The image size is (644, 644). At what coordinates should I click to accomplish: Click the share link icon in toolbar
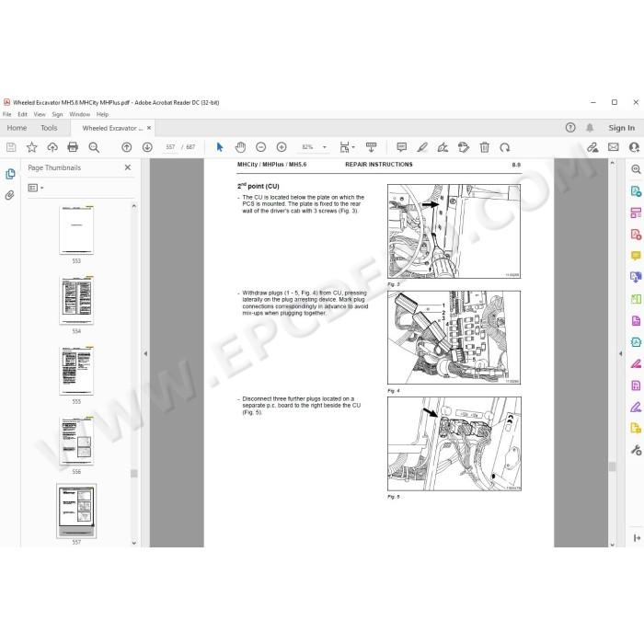(x=592, y=147)
